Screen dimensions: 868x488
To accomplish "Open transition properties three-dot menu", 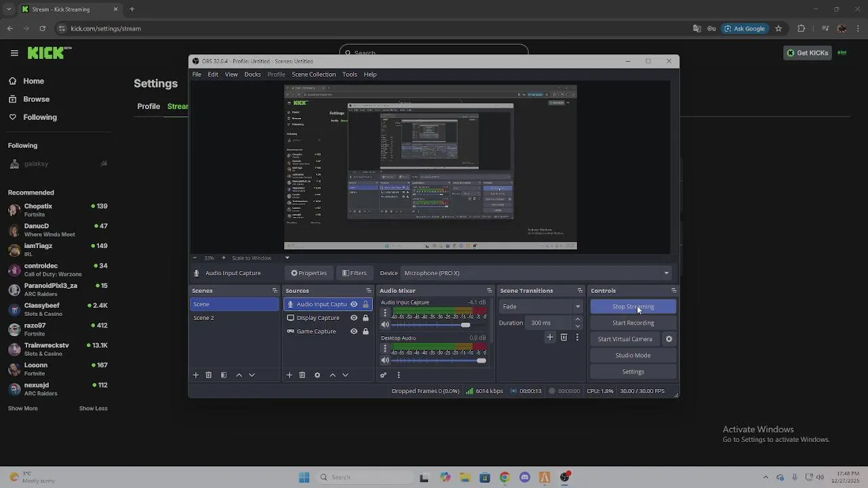I will pos(578,337).
